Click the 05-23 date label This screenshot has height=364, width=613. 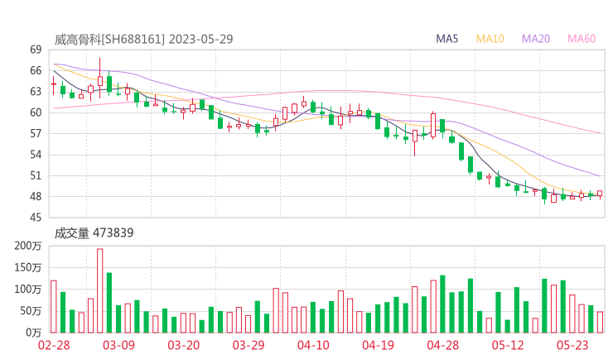[x=572, y=345]
